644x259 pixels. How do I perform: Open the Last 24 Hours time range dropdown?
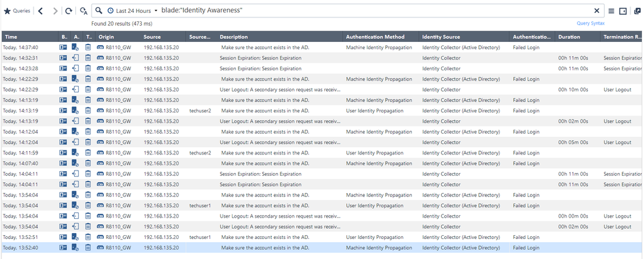pos(132,11)
